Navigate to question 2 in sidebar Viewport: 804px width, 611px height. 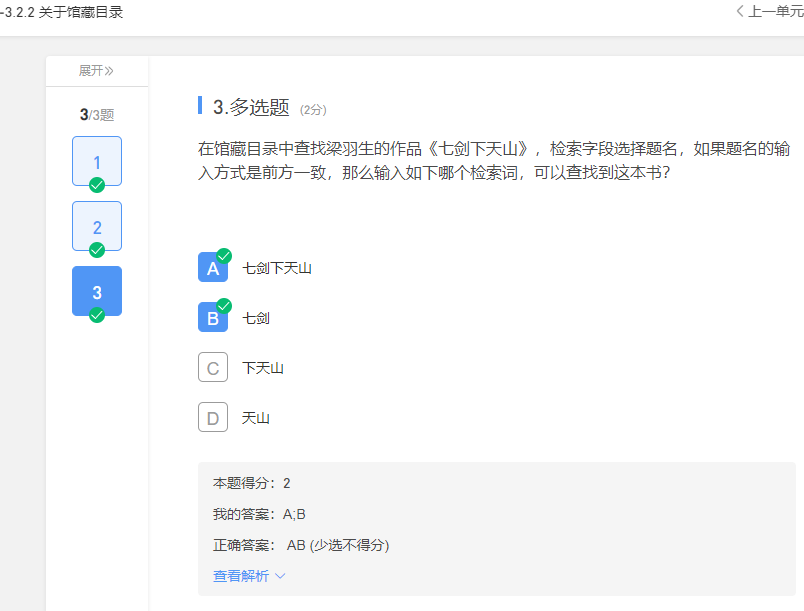(x=97, y=226)
